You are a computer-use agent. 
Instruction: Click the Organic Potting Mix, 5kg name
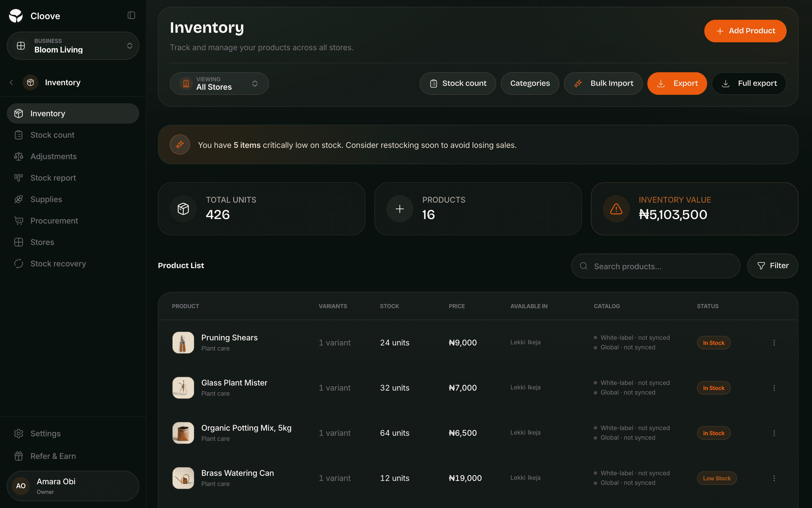(246, 428)
